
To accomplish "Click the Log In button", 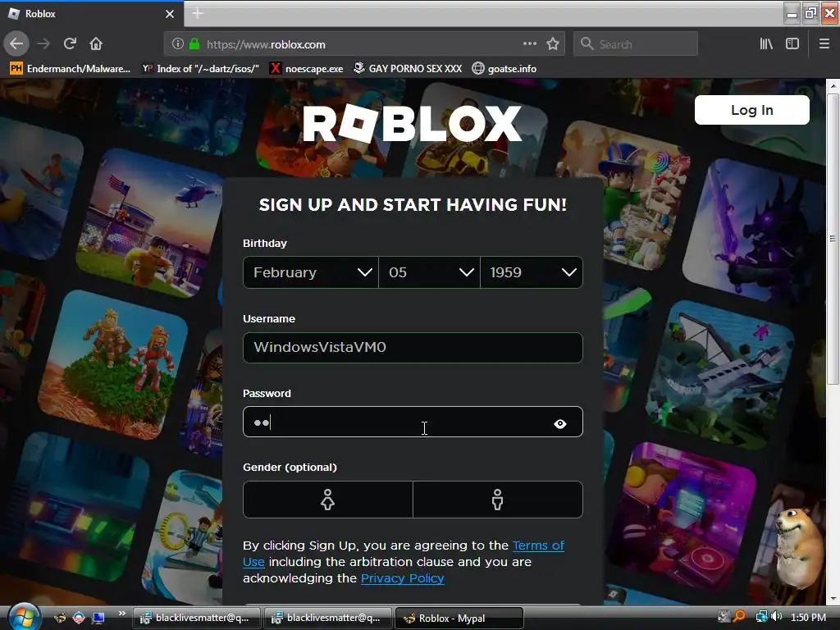I will click(x=751, y=110).
